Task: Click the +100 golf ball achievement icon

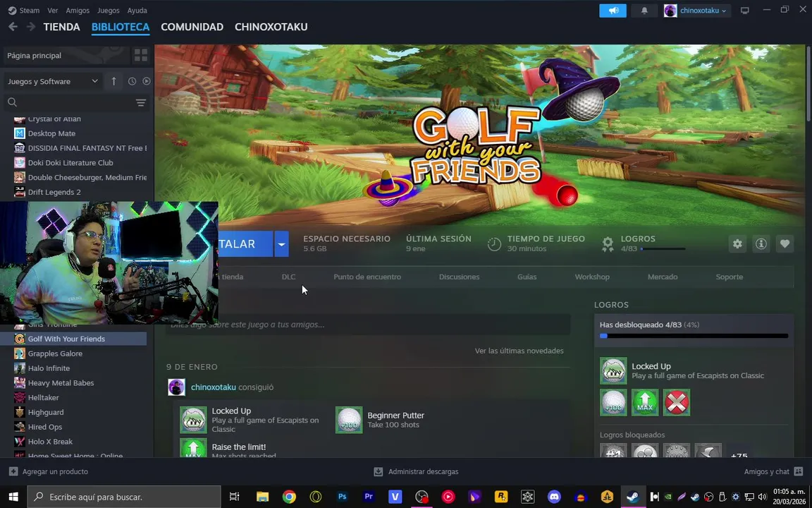Action: [613, 402]
